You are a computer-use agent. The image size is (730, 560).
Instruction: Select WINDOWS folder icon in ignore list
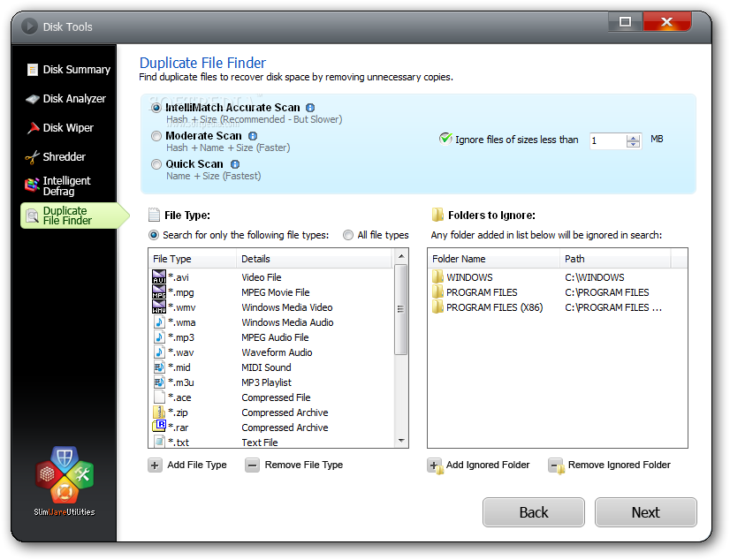pyautogui.click(x=437, y=277)
